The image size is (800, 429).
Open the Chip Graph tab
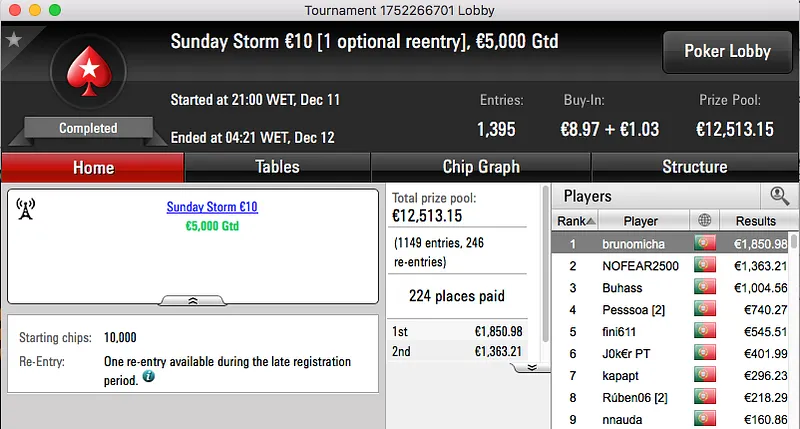481,167
